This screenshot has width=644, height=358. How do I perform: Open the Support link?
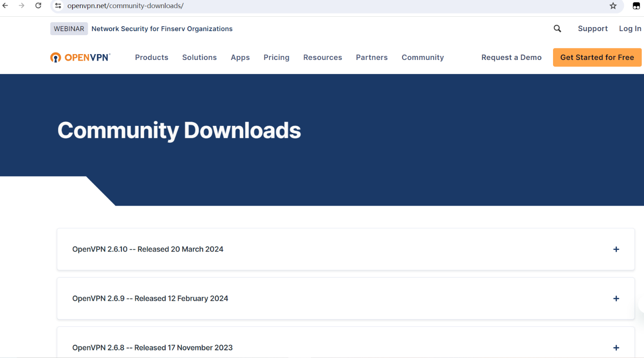[x=593, y=28]
